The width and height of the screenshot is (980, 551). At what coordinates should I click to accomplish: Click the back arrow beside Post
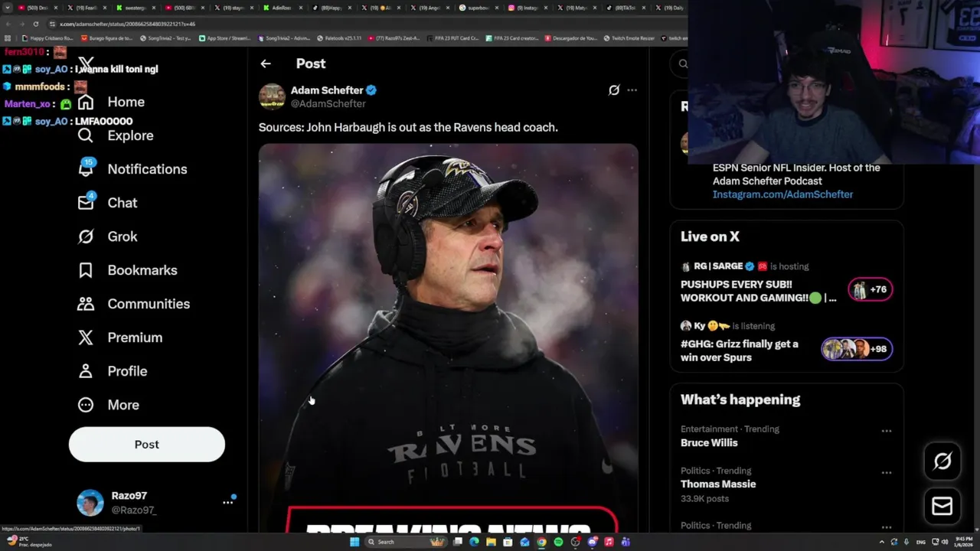266,64
